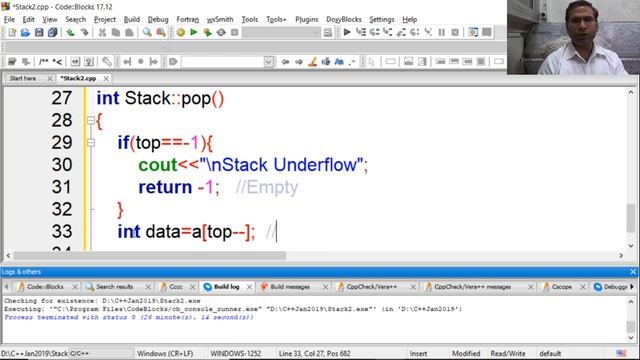Click the wrench configuration icon
Viewport: 640px width, 360px height.
tap(107, 62)
